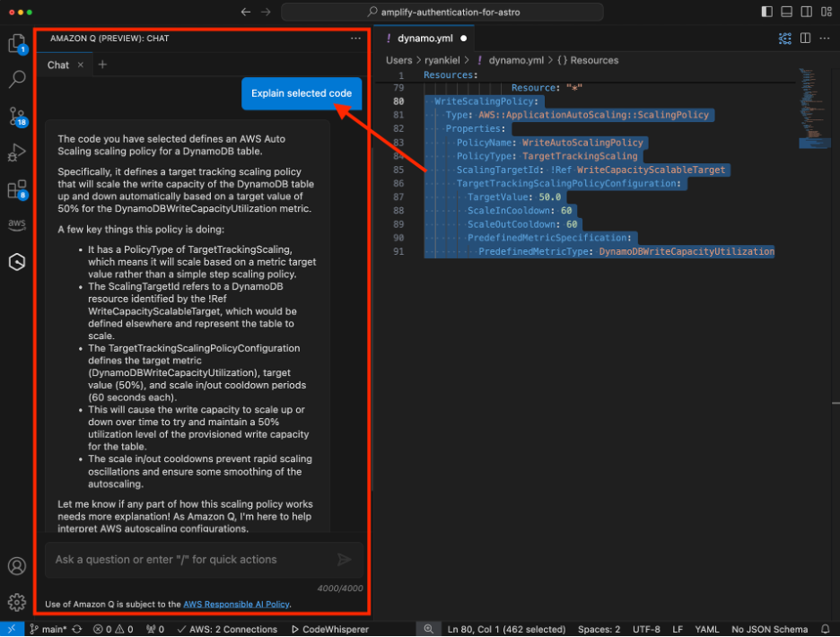Open the AWS Responsible AI Policy link
This screenshot has height=637, width=840.
pyautogui.click(x=238, y=605)
